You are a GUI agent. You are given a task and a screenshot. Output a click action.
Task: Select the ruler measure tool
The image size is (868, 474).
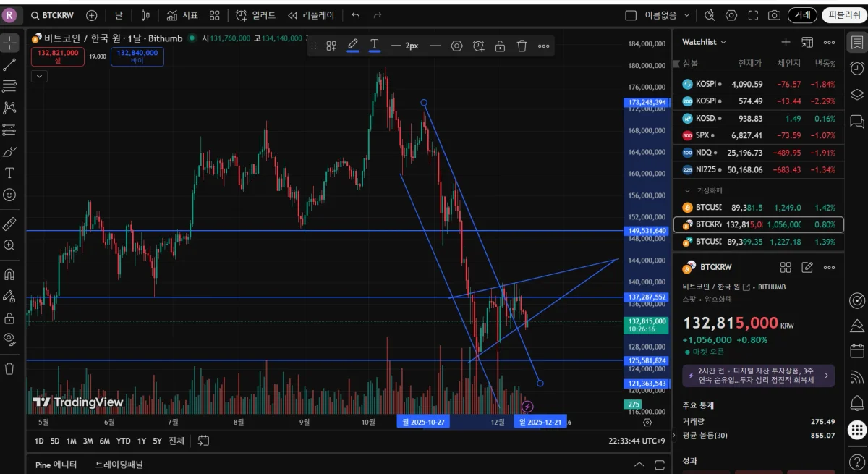coord(9,224)
